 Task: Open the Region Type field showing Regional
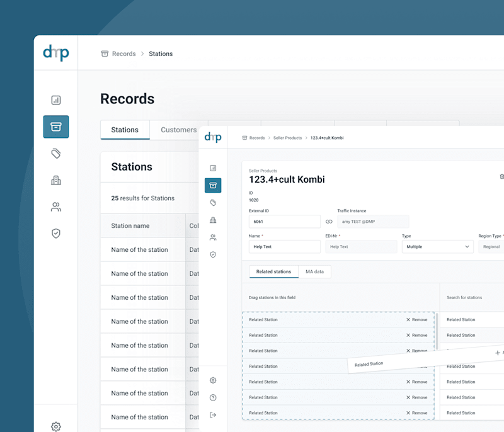click(491, 247)
